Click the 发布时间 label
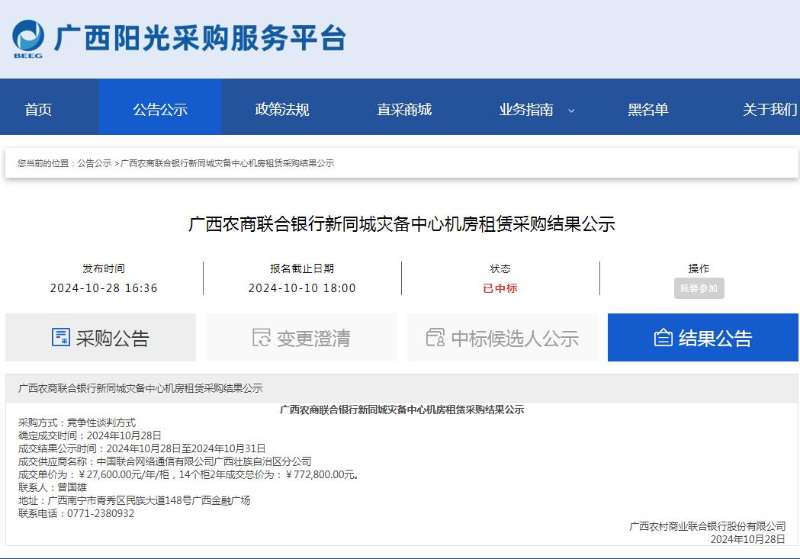 coord(104,268)
